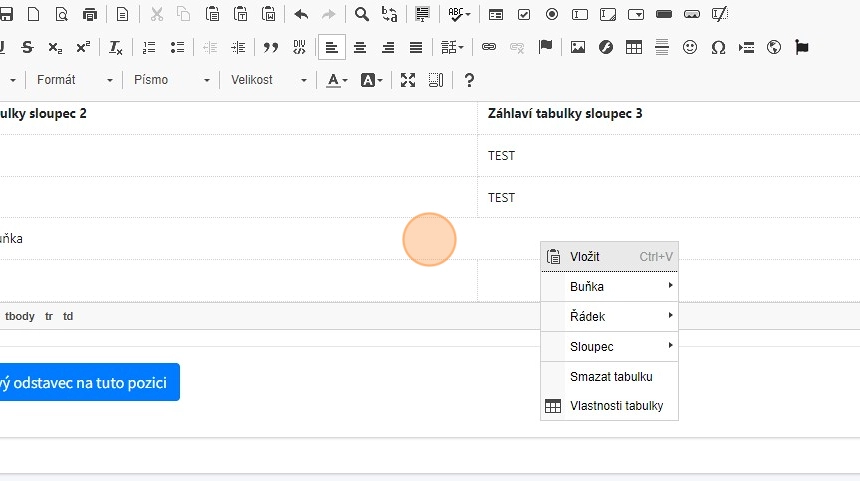860x481 pixels.
Task: Open the Písmo font dropdown
Action: [x=171, y=80]
